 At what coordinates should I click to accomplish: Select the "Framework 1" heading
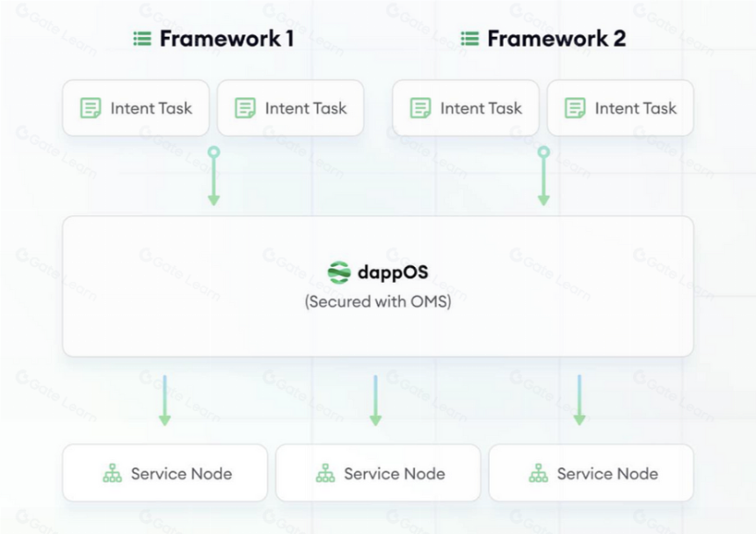coord(227,39)
